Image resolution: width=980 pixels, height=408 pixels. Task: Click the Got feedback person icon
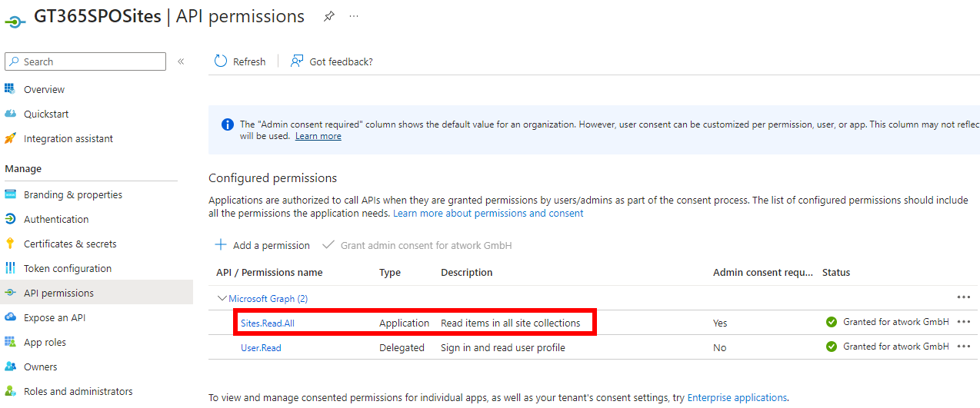click(x=297, y=61)
